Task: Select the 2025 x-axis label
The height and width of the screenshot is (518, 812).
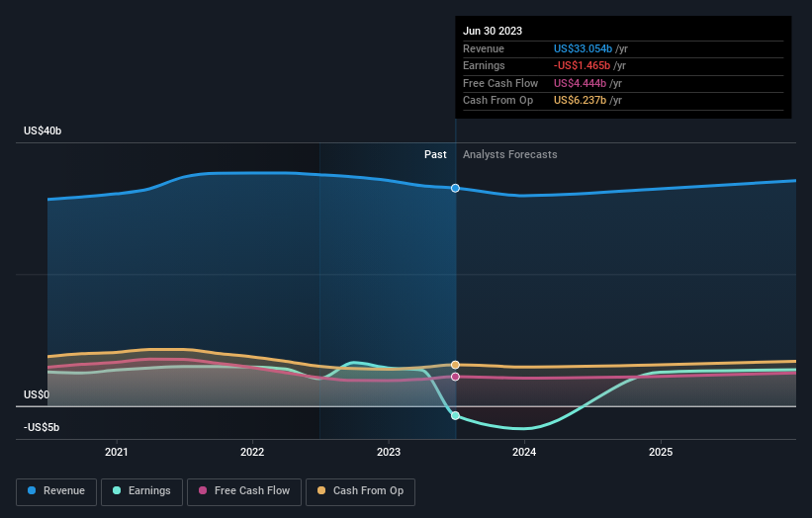Action: pyautogui.click(x=661, y=452)
